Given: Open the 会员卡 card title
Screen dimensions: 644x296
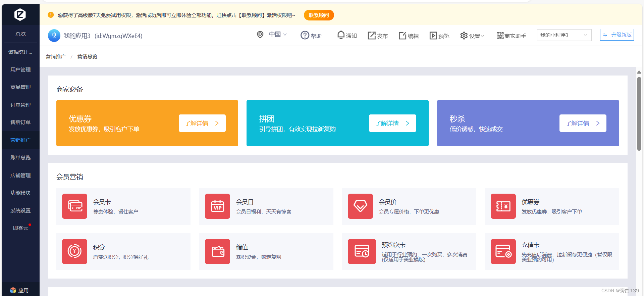Looking at the screenshot, I should [102, 202].
